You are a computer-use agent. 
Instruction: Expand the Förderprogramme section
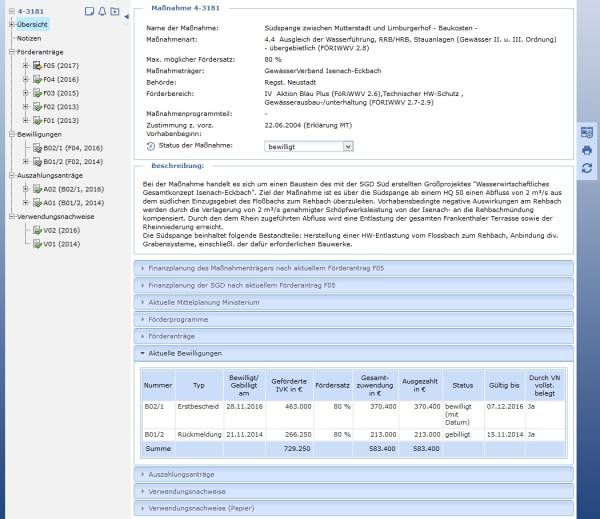(x=354, y=319)
